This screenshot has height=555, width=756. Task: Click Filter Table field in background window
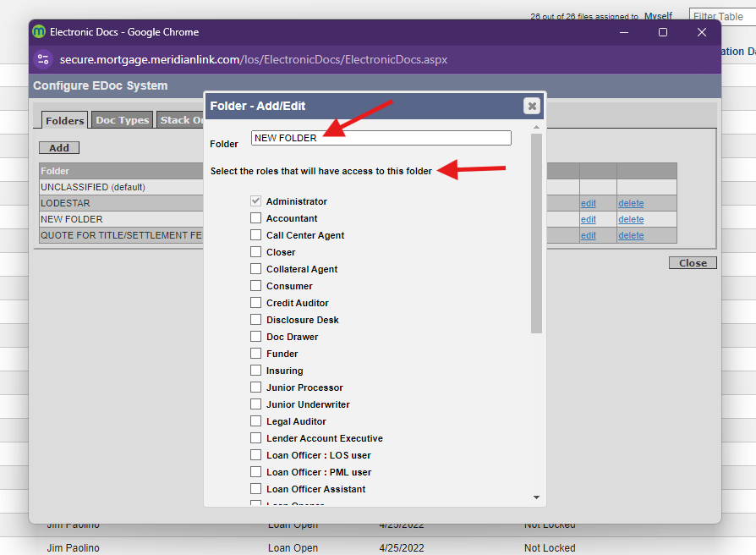point(722,16)
